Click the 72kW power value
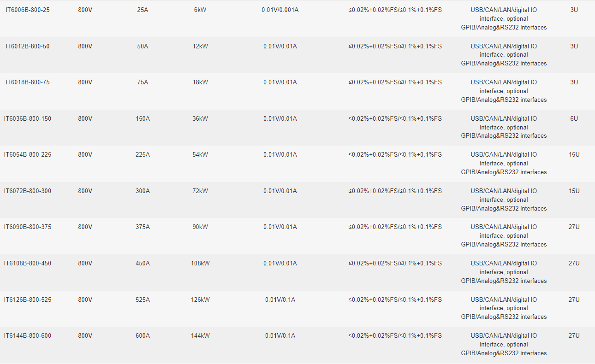Image resolution: width=595 pixels, height=364 pixels. coord(200,191)
